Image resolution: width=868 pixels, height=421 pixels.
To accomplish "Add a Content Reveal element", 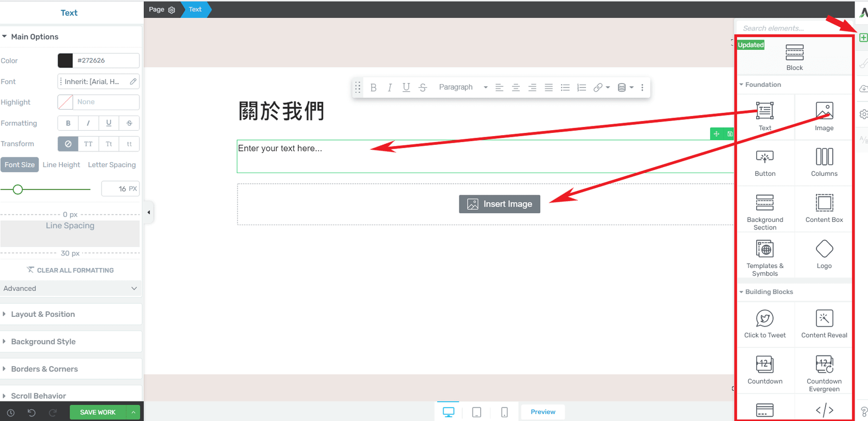I will [824, 324].
